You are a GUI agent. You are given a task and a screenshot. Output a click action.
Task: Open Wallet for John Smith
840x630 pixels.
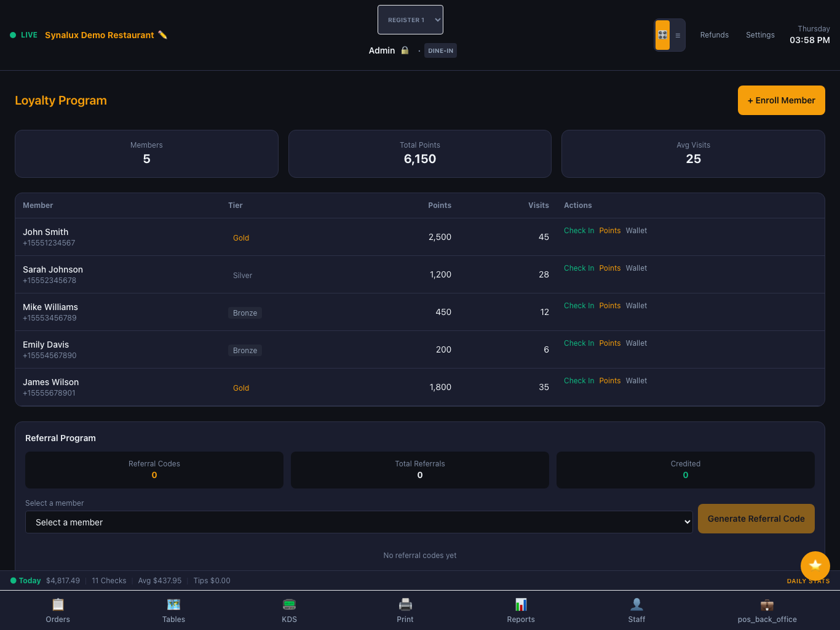[x=636, y=231]
